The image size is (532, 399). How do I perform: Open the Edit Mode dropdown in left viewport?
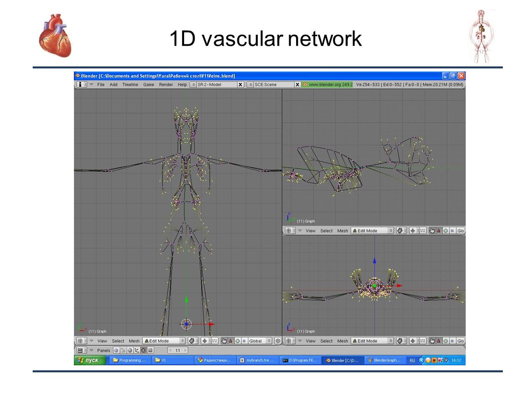click(164, 341)
